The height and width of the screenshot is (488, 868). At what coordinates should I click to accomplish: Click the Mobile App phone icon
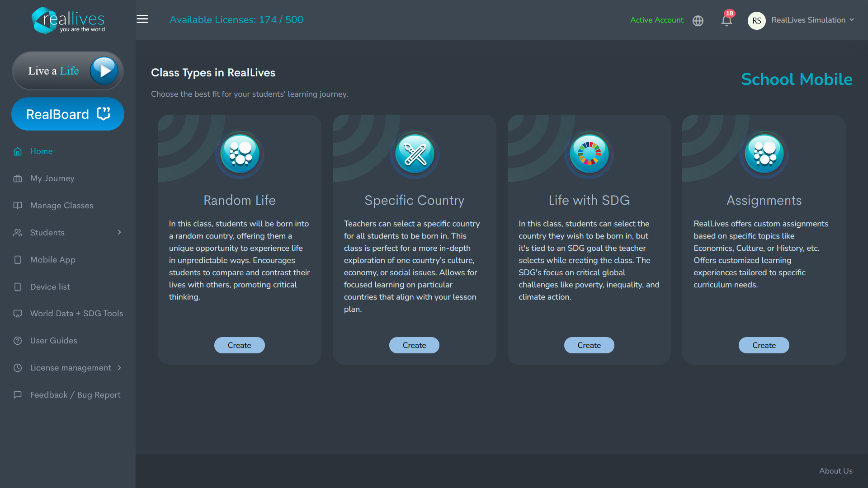tap(18, 260)
